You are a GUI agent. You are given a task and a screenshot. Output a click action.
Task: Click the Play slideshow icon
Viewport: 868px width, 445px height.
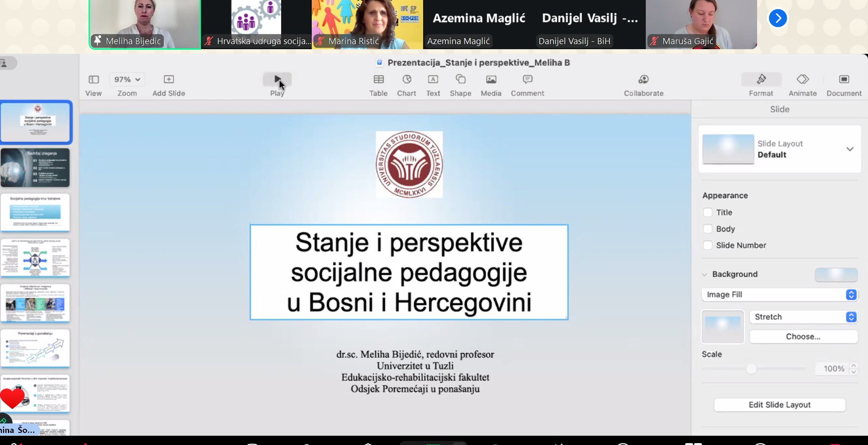[277, 80]
